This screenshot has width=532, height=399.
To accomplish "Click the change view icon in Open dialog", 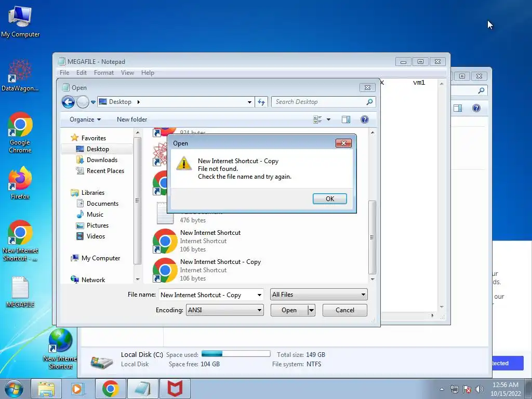I will (317, 119).
